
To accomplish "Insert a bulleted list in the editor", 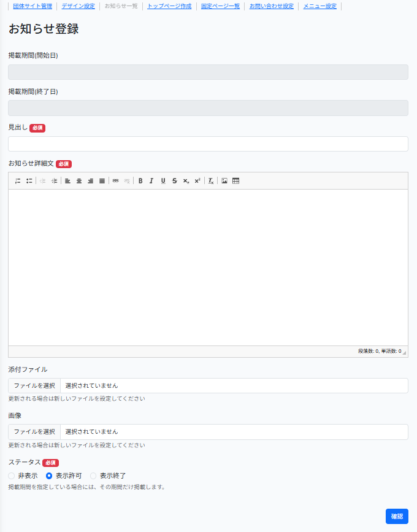I will 29,181.
